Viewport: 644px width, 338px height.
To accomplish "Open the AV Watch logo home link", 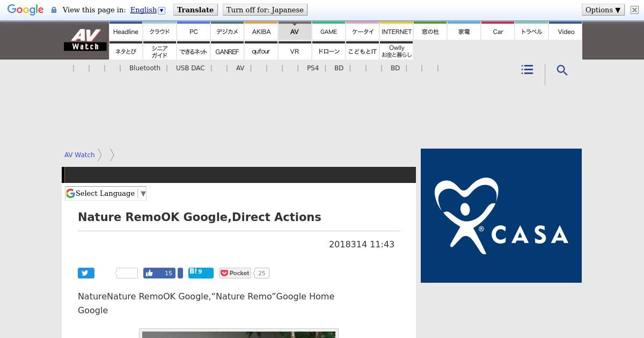I will (85, 40).
